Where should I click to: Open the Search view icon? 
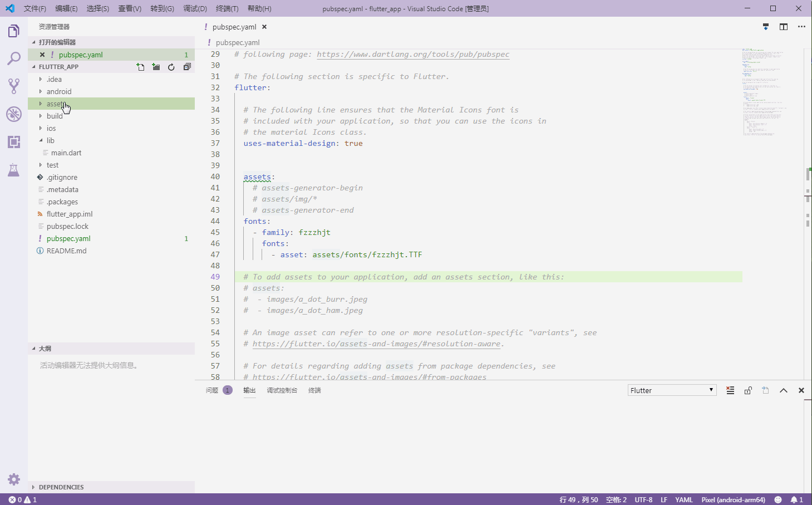point(14,58)
